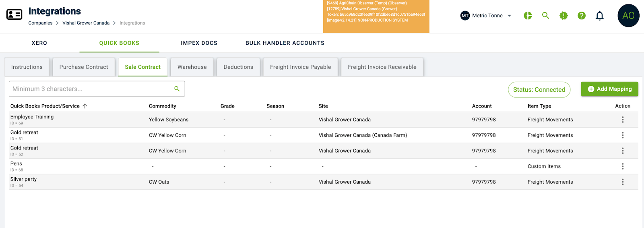This screenshot has height=228, width=644.
Task: Open the notifications bell
Action: pos(600,16)
